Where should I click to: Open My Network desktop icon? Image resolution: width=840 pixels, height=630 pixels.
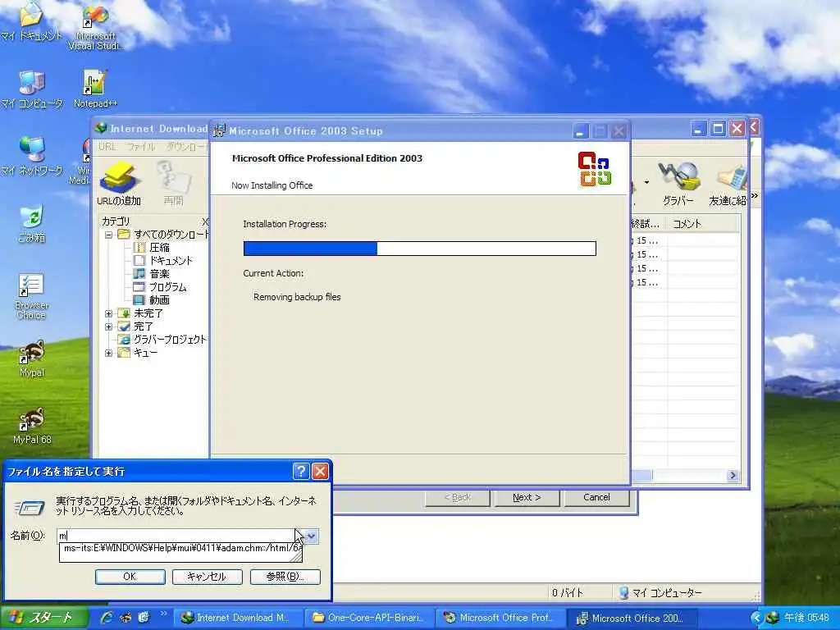[x=32, y=156]
